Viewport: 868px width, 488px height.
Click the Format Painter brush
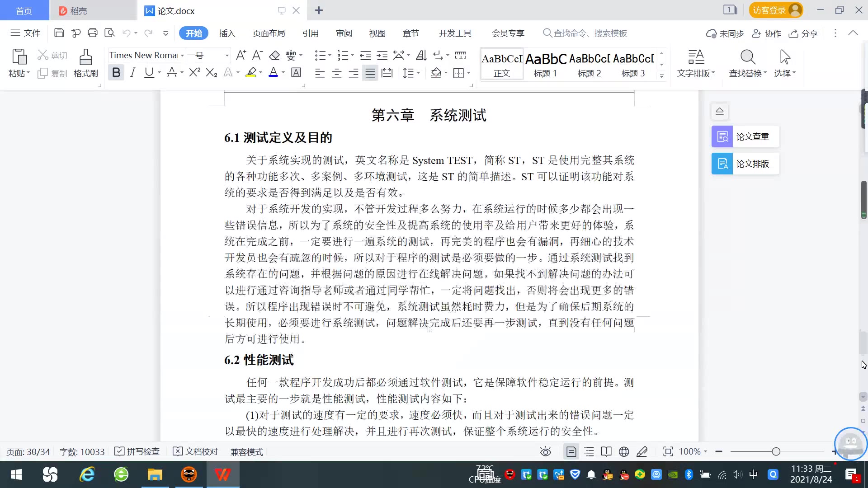(x=86, y=64)
